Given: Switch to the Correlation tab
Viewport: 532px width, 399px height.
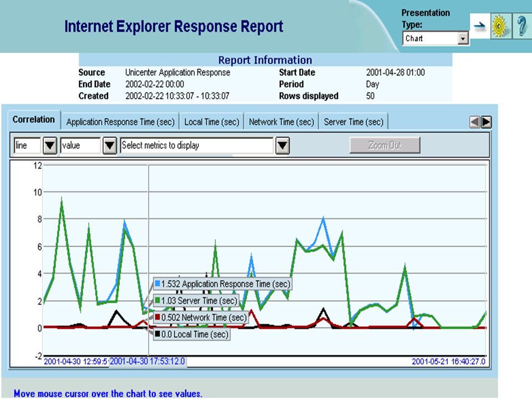Looking at the screenshot, I should tap(34, 120).
